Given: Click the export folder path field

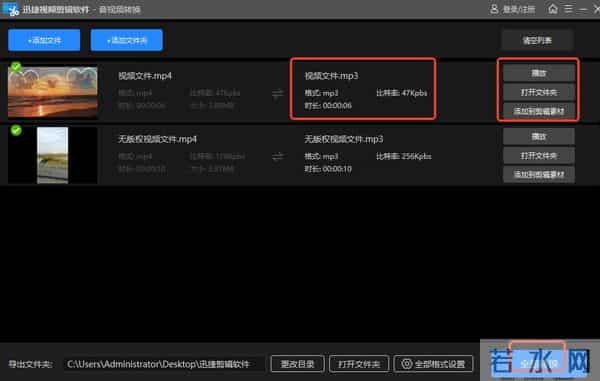Looking at the screenshot, I should coord(165,364).
